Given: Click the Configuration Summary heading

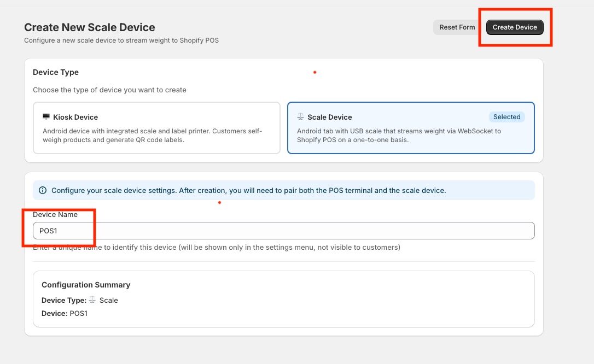Looking at the screenshot, I should tap(86, 285).
